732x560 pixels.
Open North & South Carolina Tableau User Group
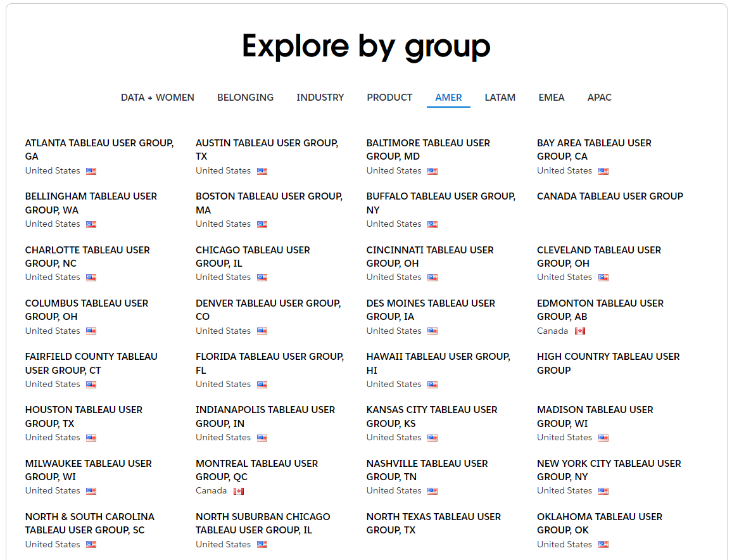coord(90,523)
